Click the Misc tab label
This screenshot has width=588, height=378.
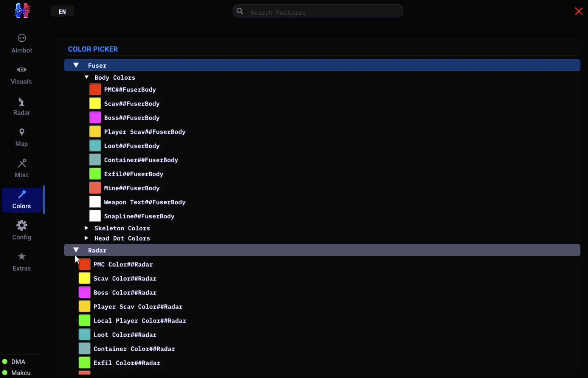[x=22, y=175]
